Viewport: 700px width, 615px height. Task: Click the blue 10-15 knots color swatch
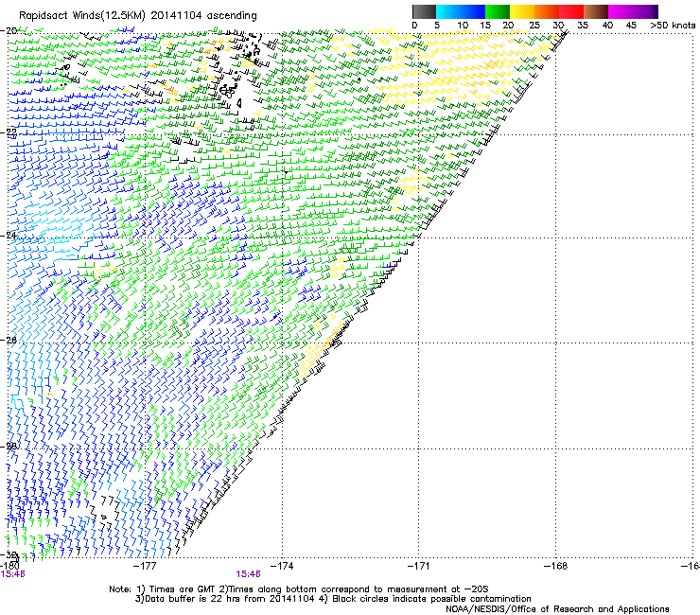pos(473,11)
